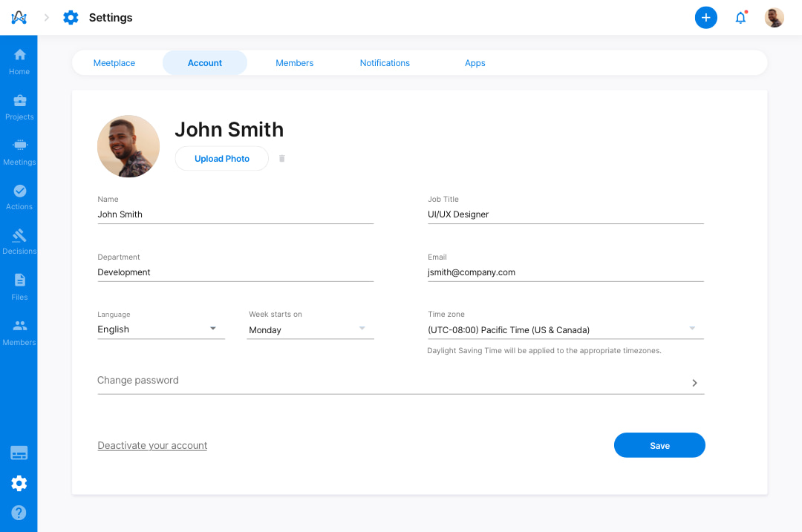Click the Email input field

(x=566, y=272)
